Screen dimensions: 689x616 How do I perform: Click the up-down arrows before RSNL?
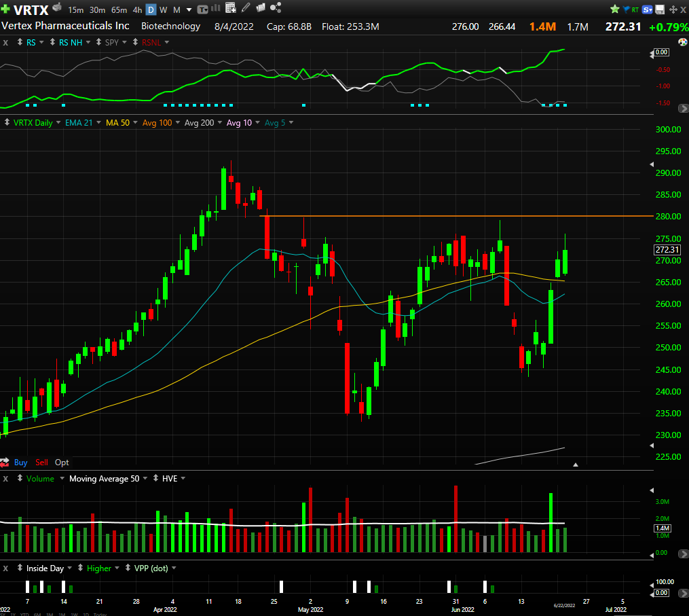135,42
